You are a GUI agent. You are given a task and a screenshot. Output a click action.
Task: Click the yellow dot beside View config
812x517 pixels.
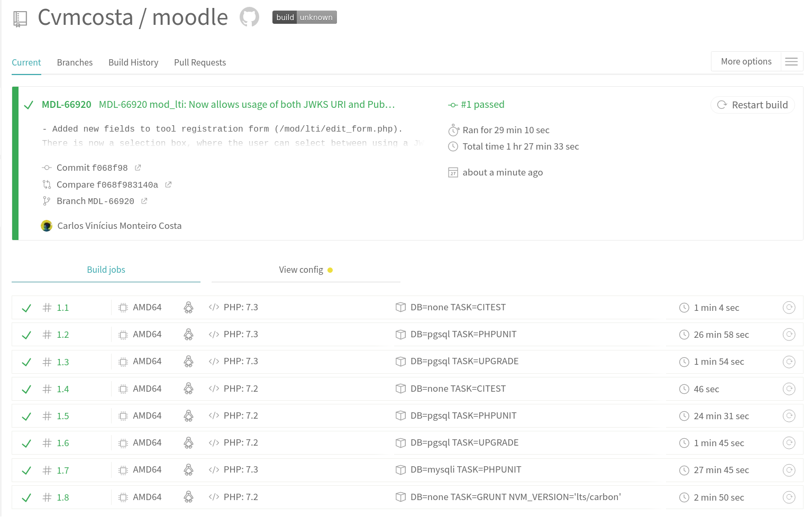pos(330,270)
